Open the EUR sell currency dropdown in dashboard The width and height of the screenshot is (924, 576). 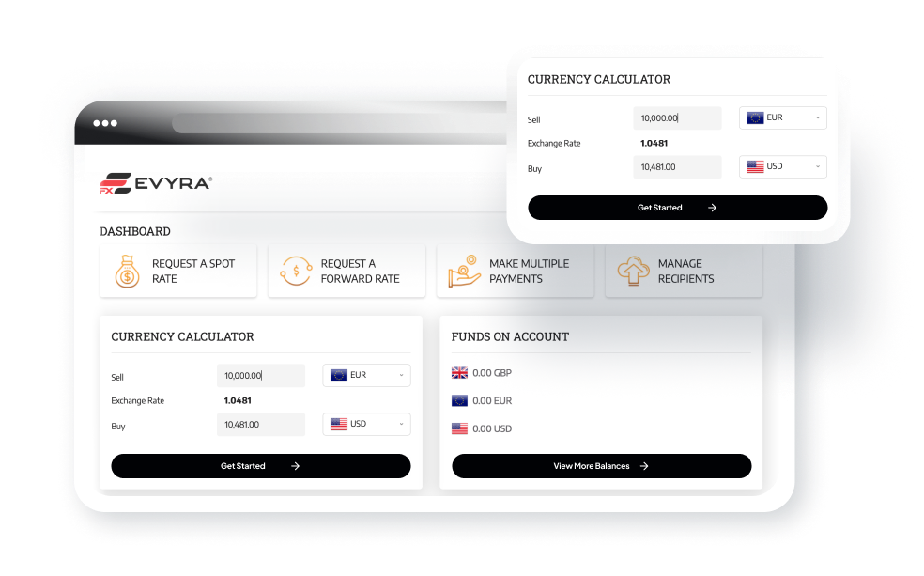pos(366,375)
